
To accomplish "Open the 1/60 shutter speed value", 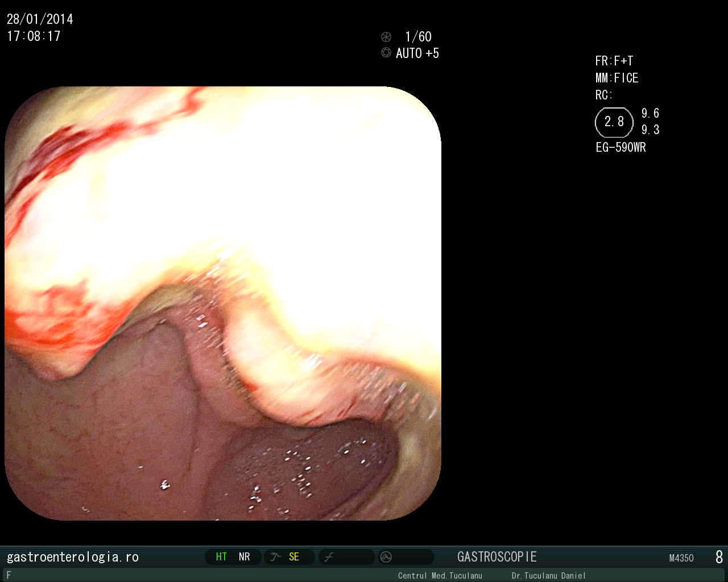I will [x=418, y=37].
